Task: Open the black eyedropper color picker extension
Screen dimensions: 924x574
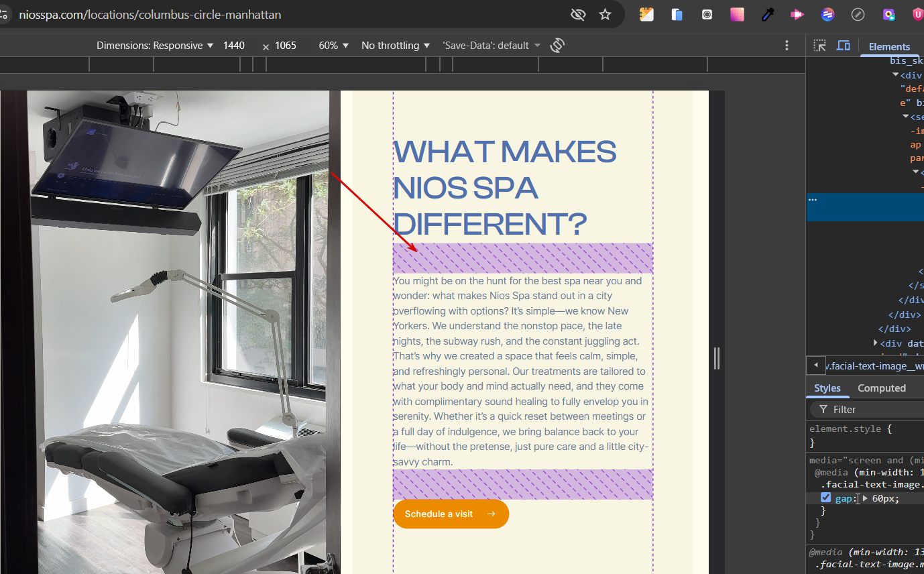Action: point(768,15)
